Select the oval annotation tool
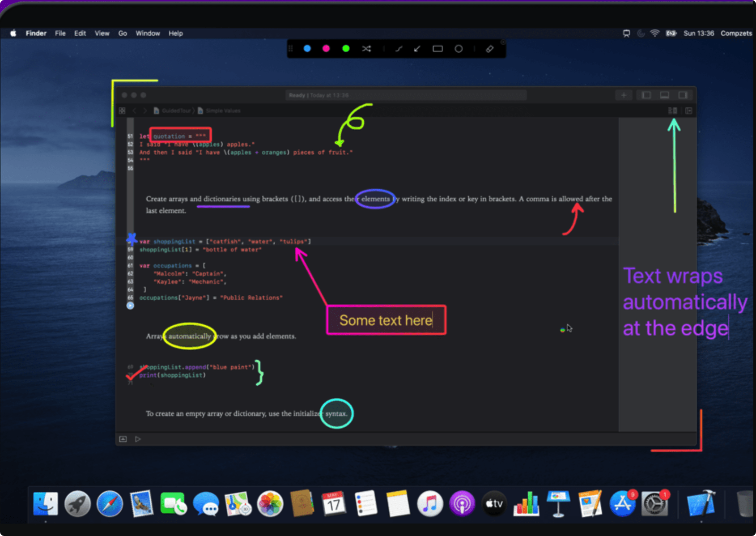Image resolution: width=756 pixels, height=536 pixels. click(x=459, y=48)
